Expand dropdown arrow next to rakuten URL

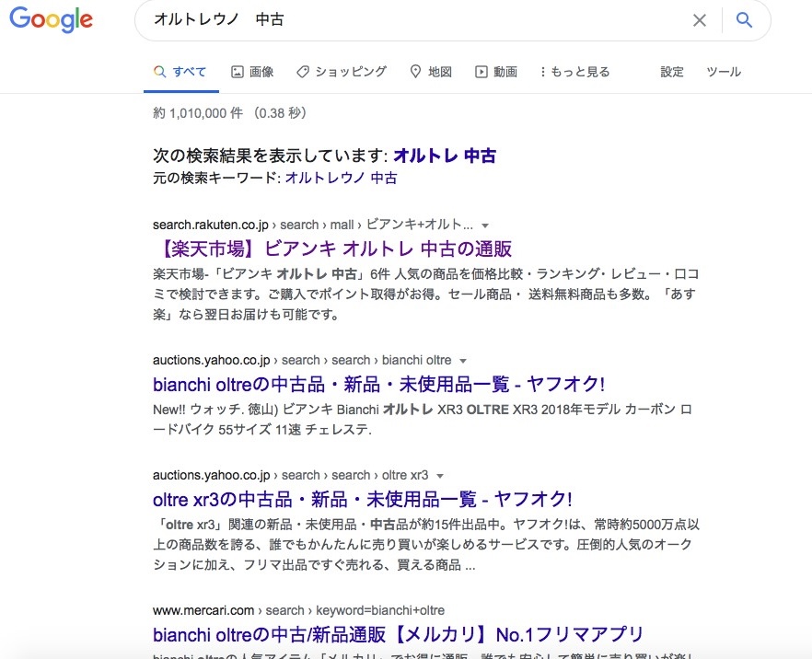(485, 225)
